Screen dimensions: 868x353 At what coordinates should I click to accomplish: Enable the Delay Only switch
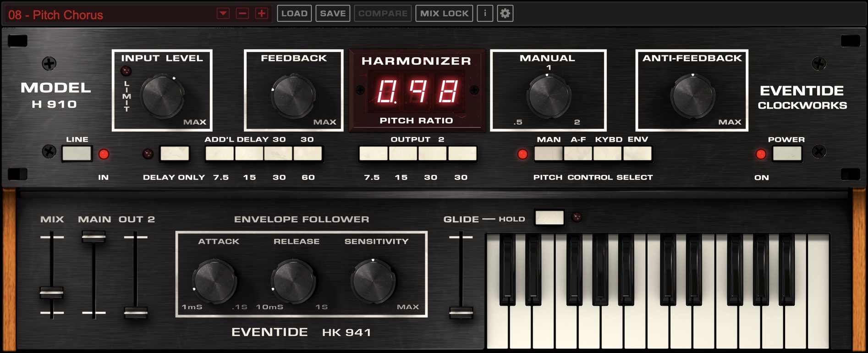pos(175,154)
